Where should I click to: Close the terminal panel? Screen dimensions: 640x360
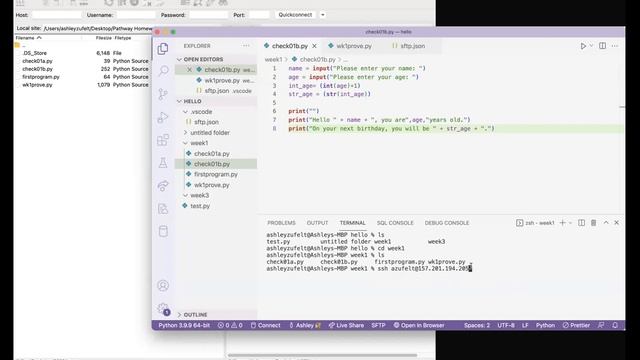click(x=617, y=222)
